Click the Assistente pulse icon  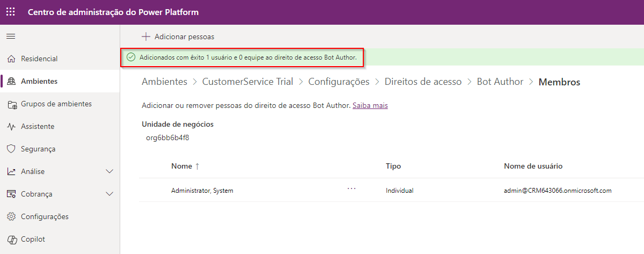(11, 127)
